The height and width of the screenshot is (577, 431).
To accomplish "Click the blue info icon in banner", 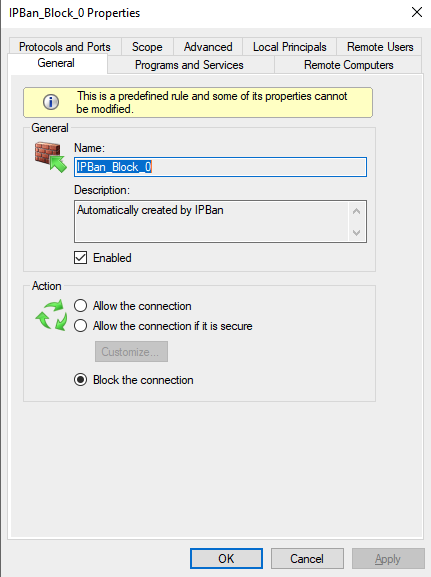I will (x=51, y=102).
